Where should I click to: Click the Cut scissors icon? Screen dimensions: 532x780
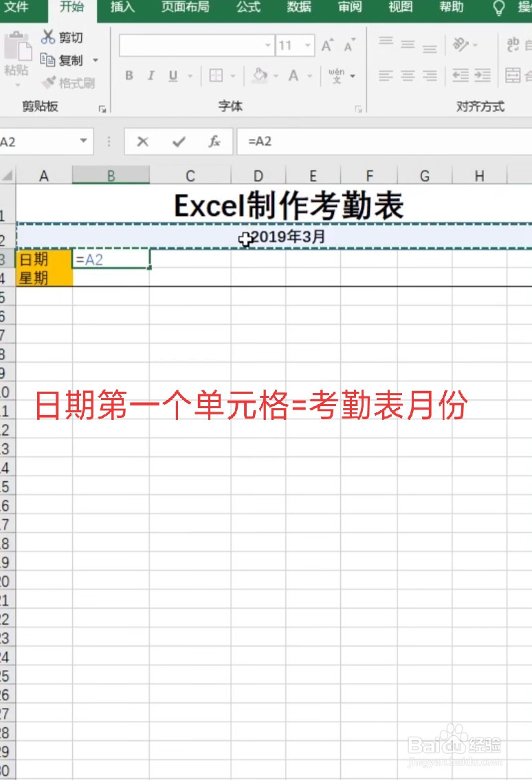pos(48,37)
